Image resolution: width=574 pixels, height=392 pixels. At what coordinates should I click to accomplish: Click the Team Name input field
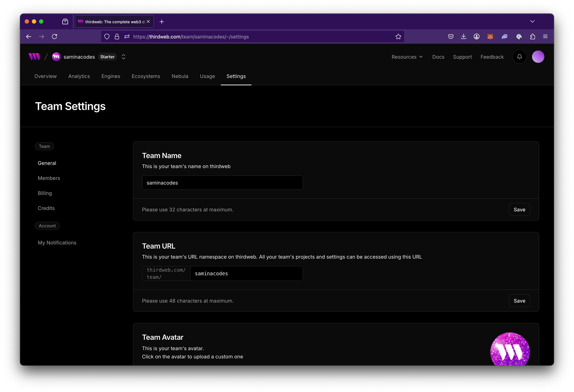(x=222, y=183)
